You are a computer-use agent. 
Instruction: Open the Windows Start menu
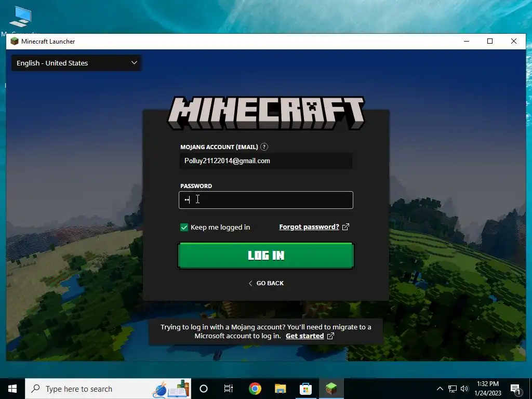coord(12,389)
